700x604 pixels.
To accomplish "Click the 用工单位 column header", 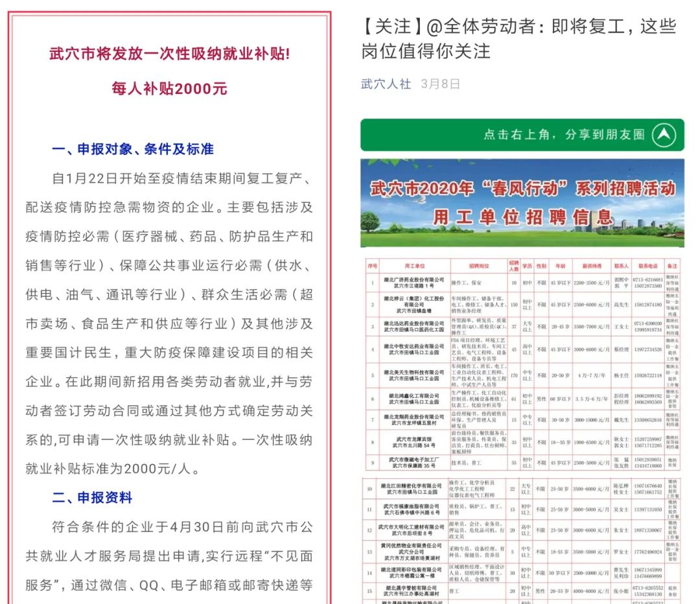I will (x=415, y=266).
